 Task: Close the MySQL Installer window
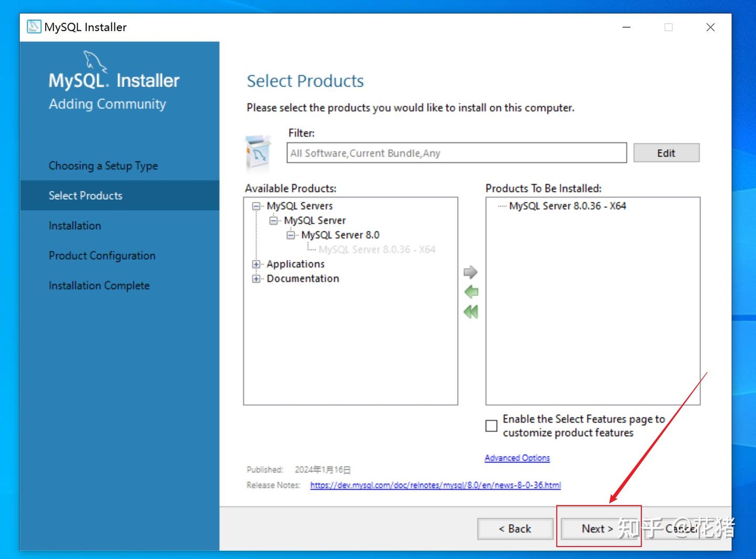tap(710, 27)
